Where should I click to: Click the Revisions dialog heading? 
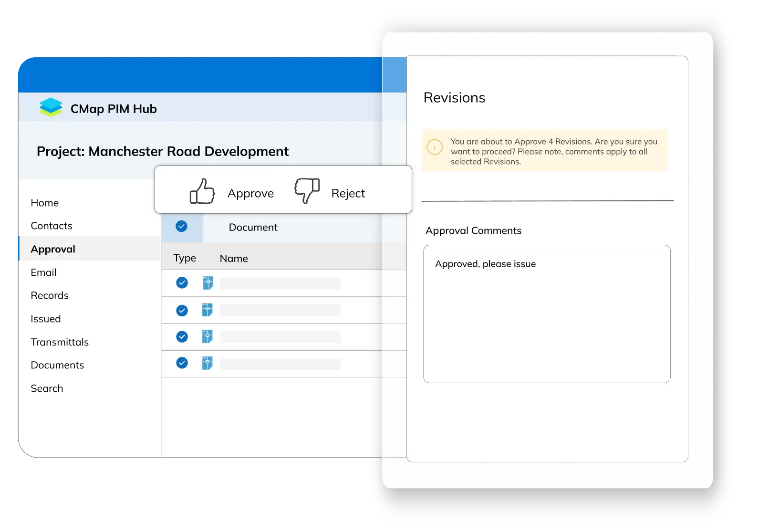point(454,98)
